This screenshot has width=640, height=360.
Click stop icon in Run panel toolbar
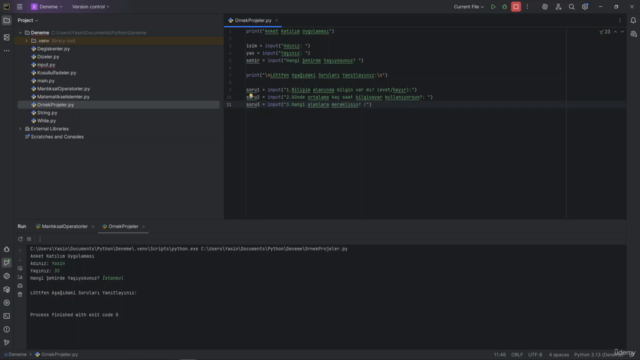pos(29,239)
